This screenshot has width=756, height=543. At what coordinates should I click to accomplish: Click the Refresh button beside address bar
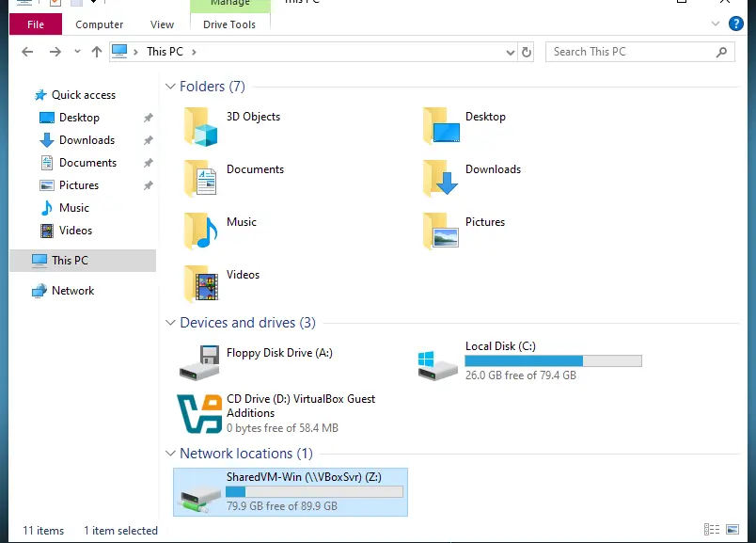tap(527, 52)
